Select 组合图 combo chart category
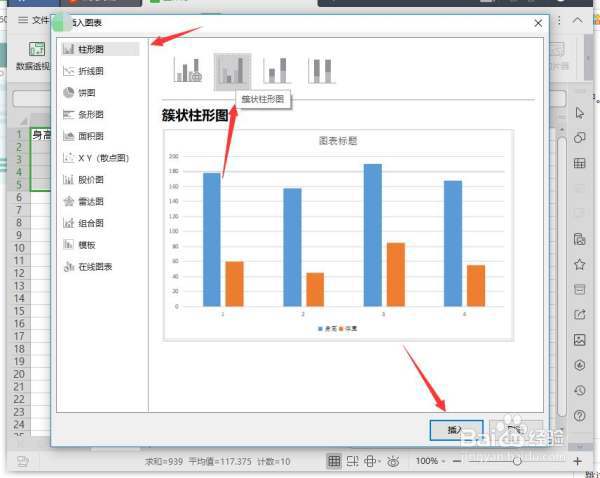 coord(84,223)
